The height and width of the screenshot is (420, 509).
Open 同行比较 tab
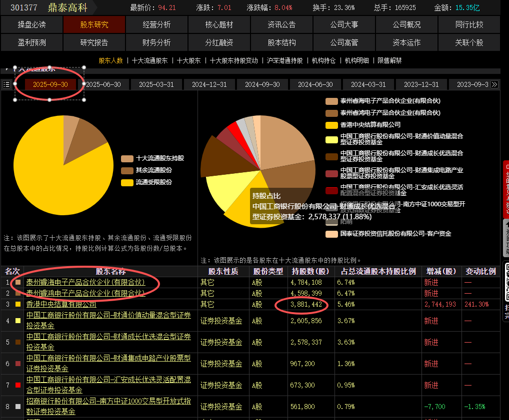coord(469,24)
